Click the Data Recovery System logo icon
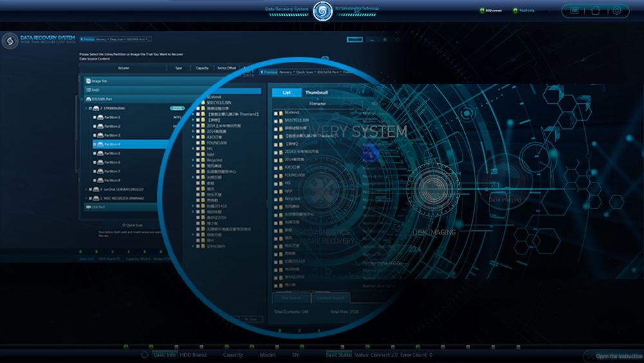Viewport: 644px width, 363px height. point(10,41)
